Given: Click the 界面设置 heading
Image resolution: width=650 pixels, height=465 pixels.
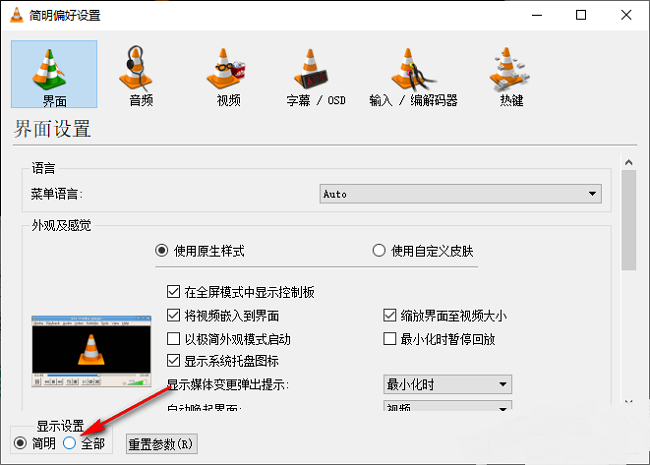Looking at the screenshot, I should click(52, 129).
